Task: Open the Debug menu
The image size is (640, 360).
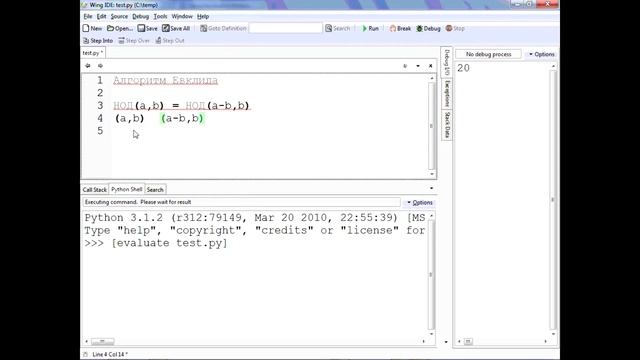Action: tap(140, 16)
